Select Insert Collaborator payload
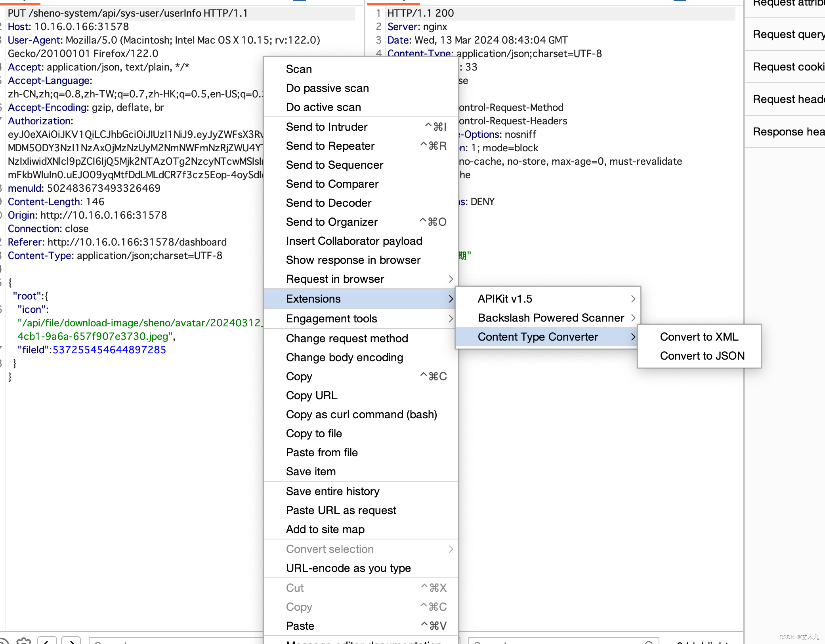 coord(354,241)
